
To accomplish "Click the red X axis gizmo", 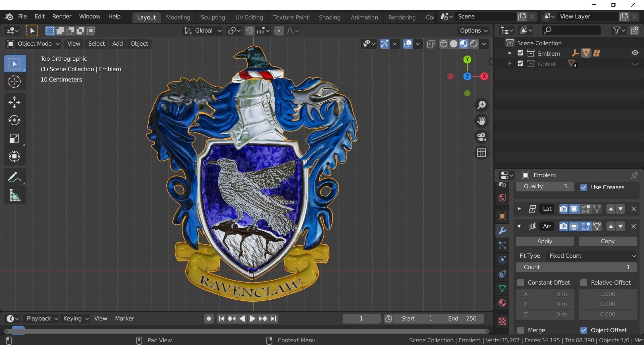I will coord(484,77).
